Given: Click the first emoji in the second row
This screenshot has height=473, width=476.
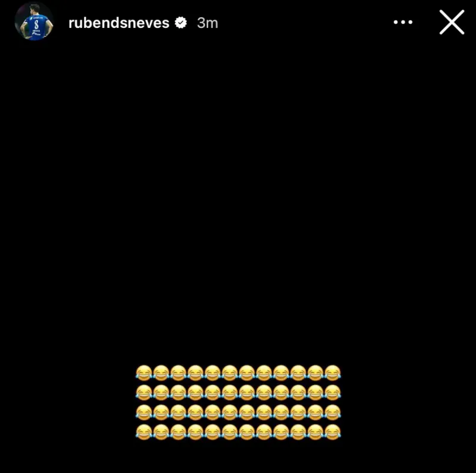Looking at the screenshot, I should 143,393.
